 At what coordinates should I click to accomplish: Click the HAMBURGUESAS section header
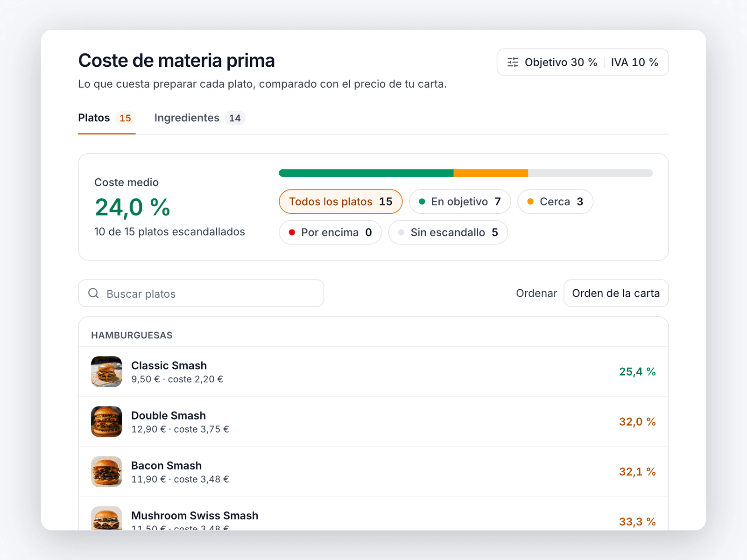(x=132, y=335)
